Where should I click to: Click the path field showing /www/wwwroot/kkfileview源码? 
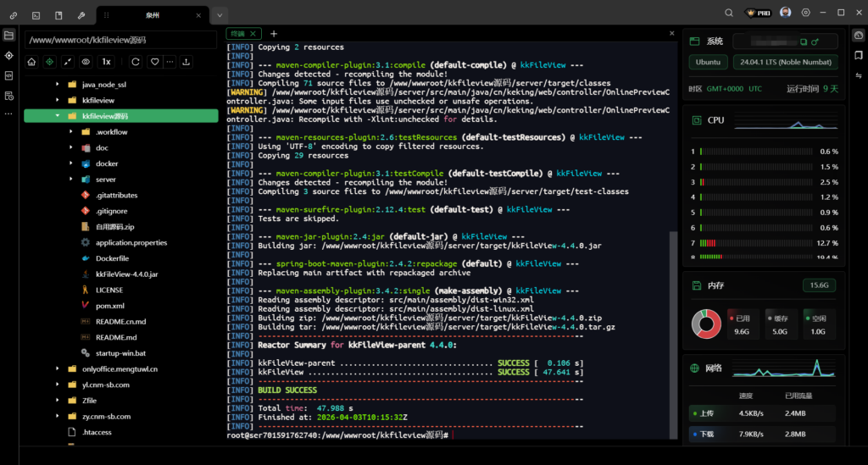120,40
